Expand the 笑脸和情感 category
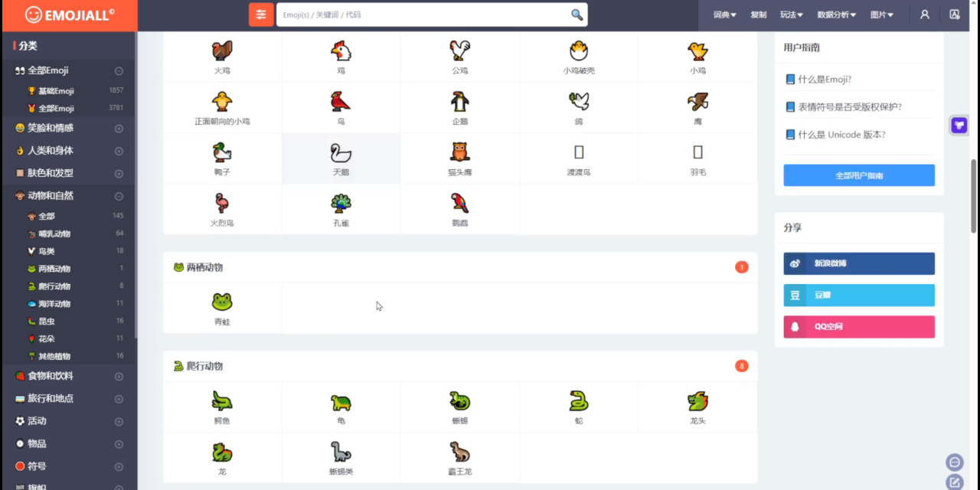 click(x=119, y=129)
